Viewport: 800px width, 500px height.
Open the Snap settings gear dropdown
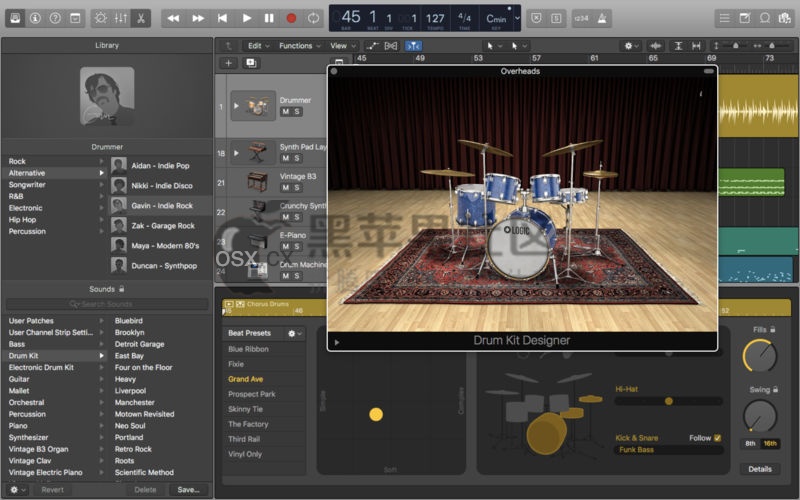coord(631,46)
